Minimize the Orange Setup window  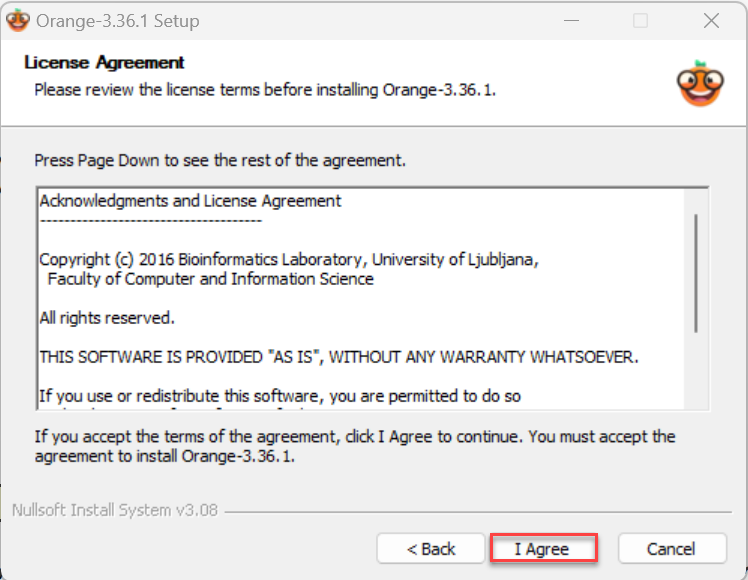(571, 21)
